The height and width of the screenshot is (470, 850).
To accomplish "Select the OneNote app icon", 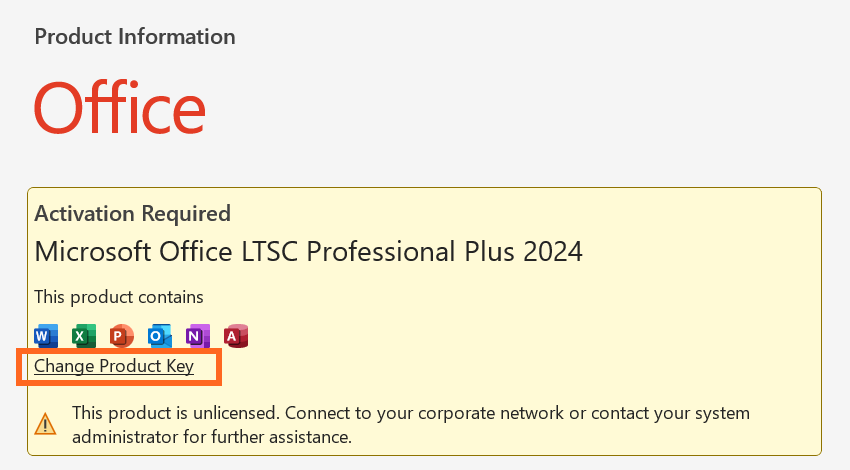I will [x=197, y=336].
